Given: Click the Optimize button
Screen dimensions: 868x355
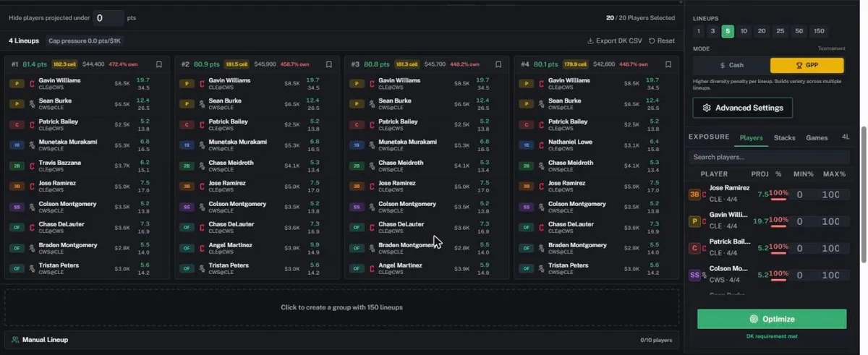Looking at the screenshot, I should click(772, 319).
